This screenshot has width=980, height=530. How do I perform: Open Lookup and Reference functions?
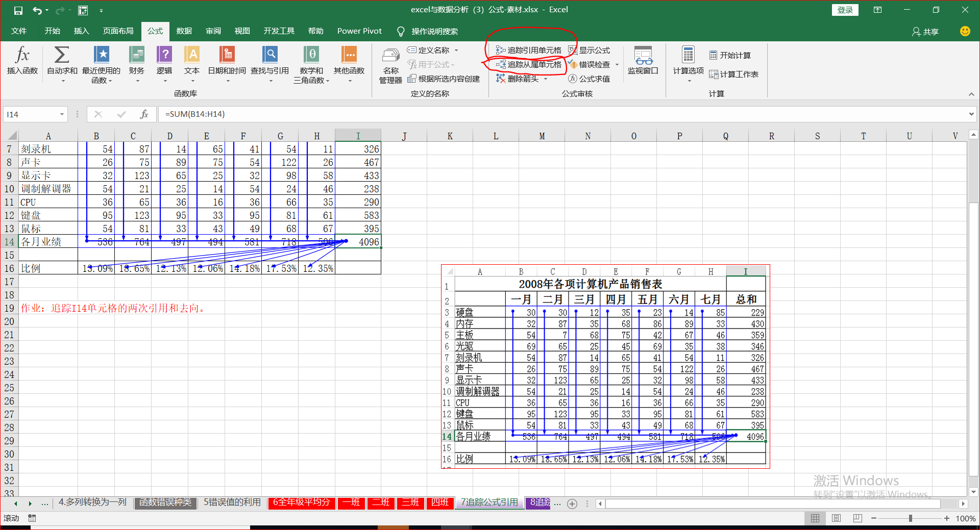point(270,64)
